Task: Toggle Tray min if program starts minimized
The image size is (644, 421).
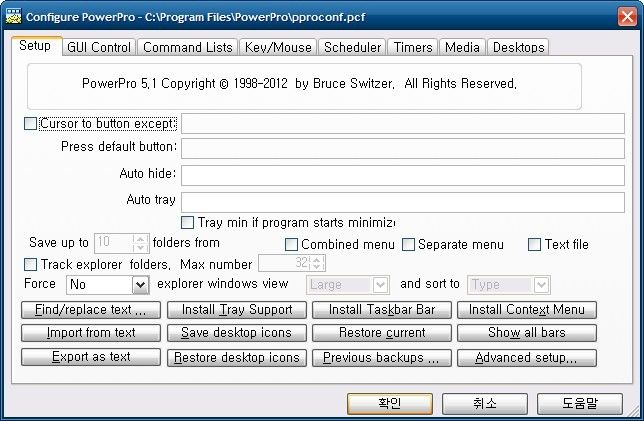Action: [187, 223]
